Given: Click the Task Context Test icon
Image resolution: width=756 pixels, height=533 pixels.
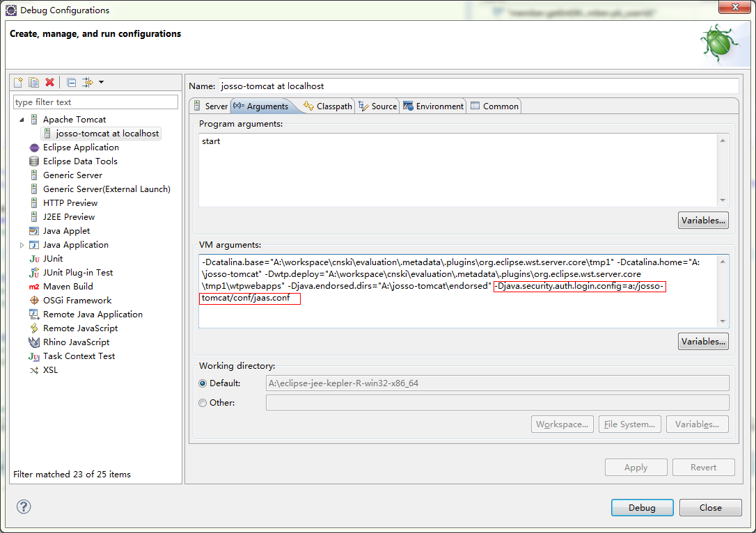Looking at the screenshot, I should coord(34,357).
